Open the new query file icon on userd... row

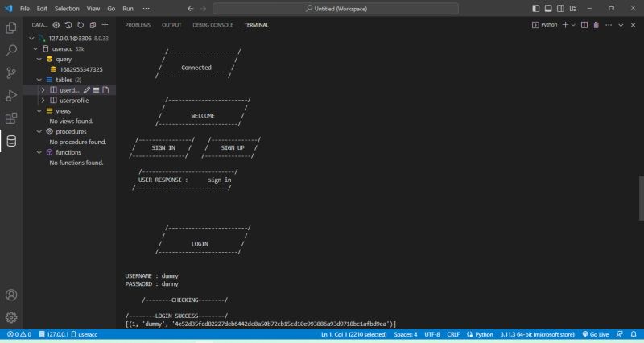point(105,90)
